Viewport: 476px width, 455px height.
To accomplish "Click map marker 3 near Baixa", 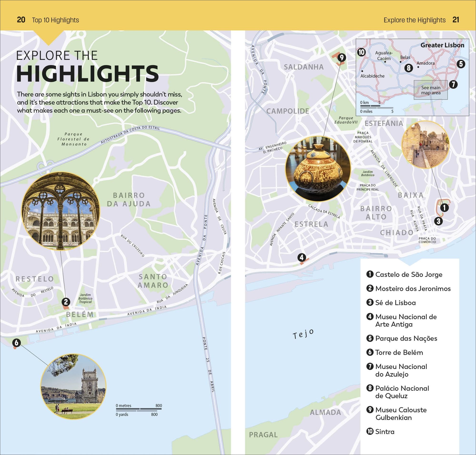I will tap(438, 221).
